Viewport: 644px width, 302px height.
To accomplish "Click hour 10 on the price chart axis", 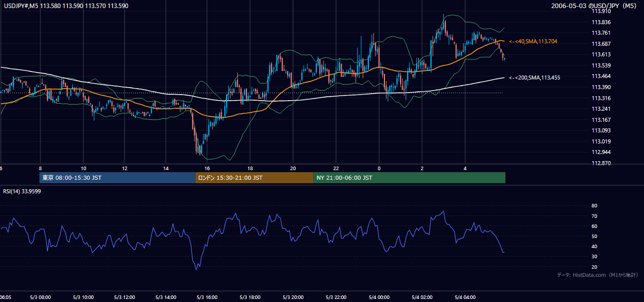I will 83,168.
